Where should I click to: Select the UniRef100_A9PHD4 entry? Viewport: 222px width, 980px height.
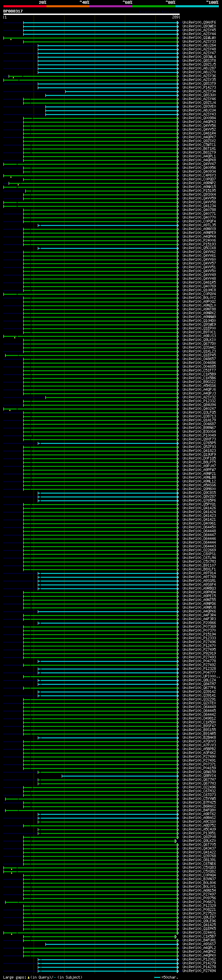(x=199, y=592)
